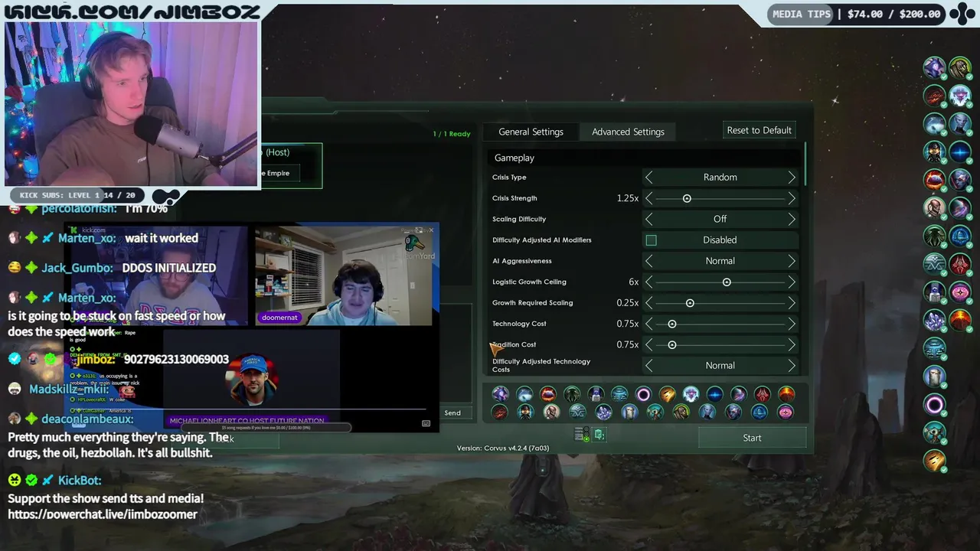This screenshot has height=551, width=980.
Task: Click Reset to Default button
Action: click(759, 130)
